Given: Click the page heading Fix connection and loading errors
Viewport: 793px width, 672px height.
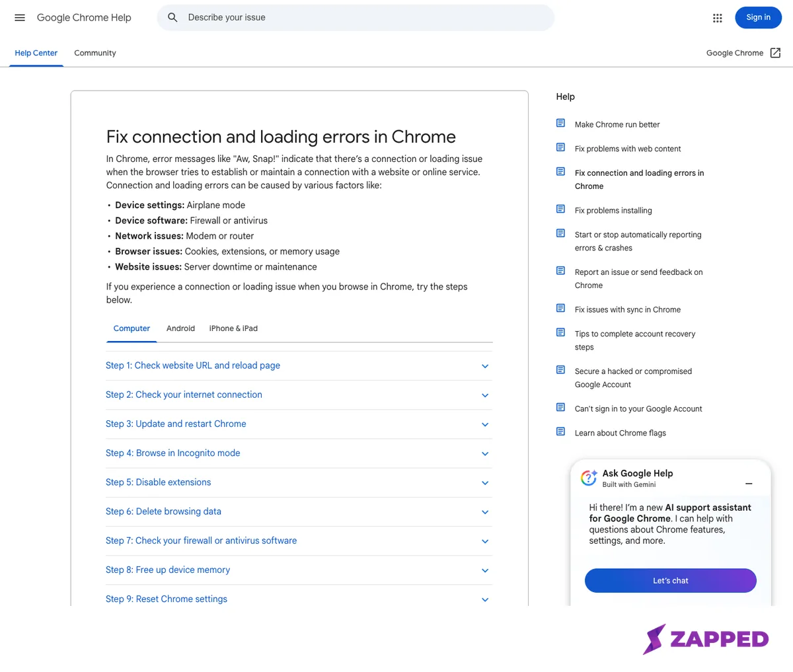Looking at the screenshot, I should point(281,137).
